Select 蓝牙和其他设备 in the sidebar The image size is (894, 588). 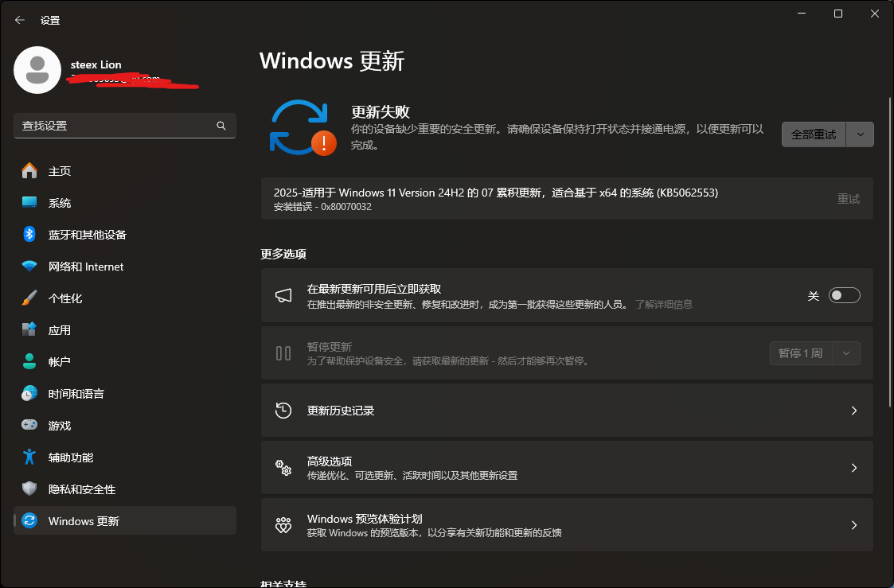(88, 234)
